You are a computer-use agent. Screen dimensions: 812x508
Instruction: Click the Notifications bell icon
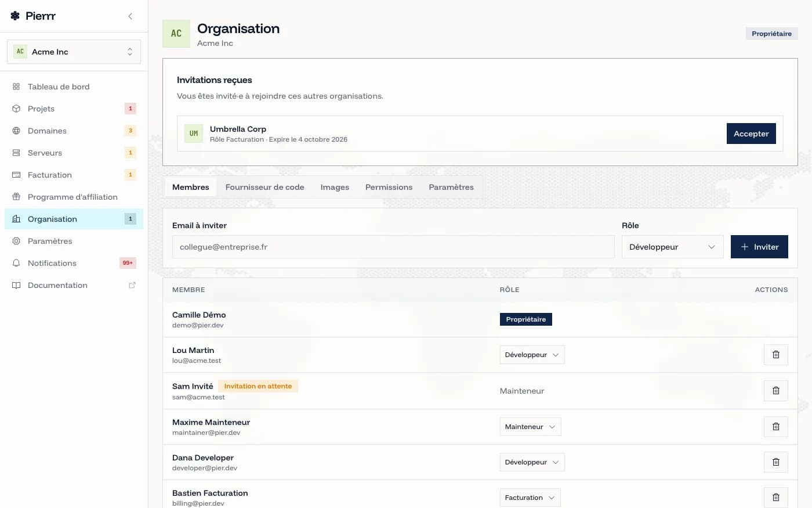[x=16, y=263]
